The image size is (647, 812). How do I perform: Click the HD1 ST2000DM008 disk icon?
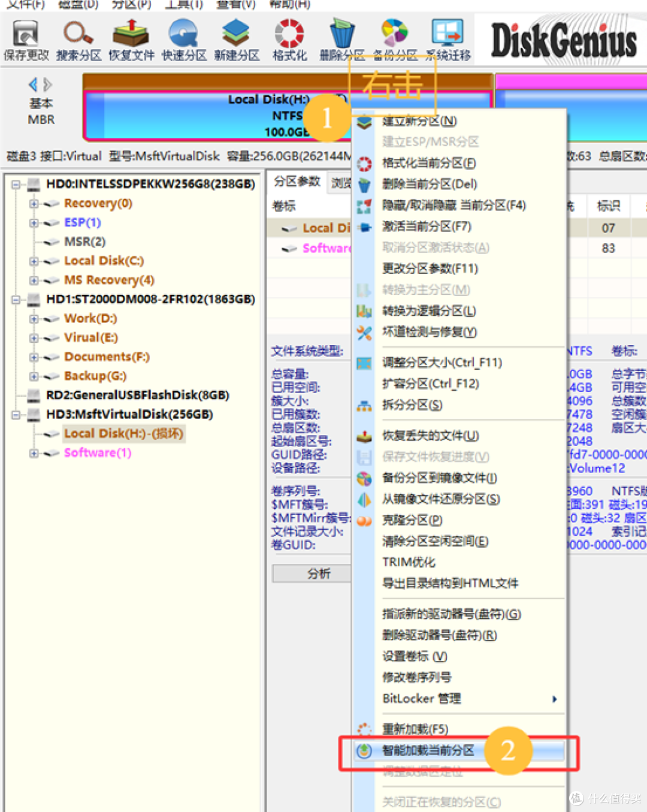pos(34,299)
